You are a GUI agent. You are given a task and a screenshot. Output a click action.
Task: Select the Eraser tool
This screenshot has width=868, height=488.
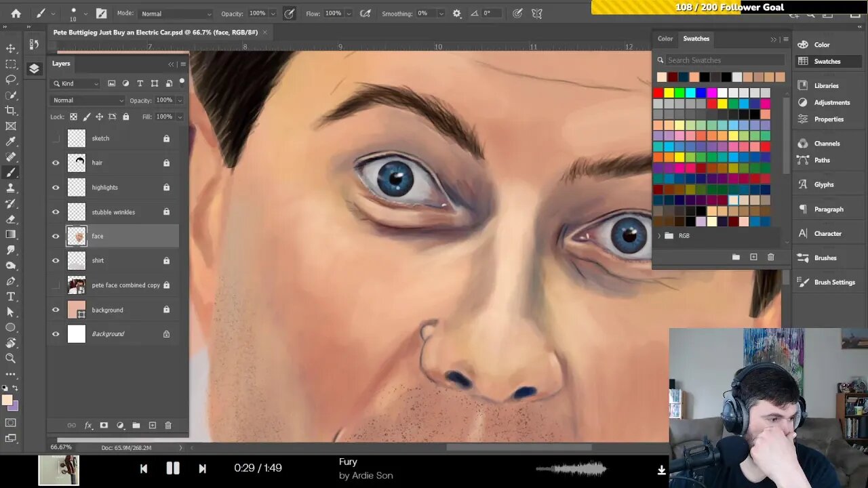pos(11,219)
